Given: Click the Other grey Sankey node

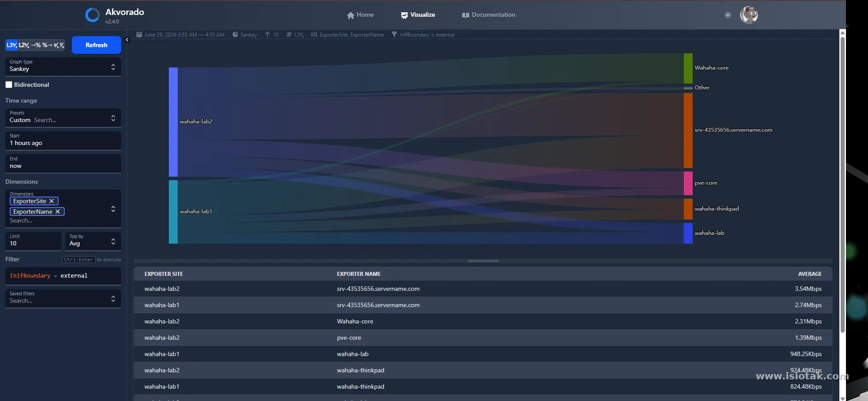Looking at the screenshot, I should pos(688,88).
